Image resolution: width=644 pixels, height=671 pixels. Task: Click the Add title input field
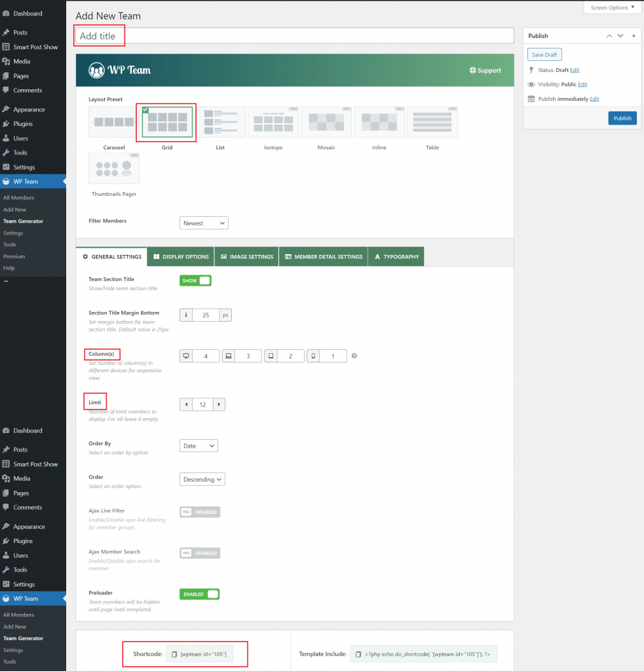click(294, 36)
